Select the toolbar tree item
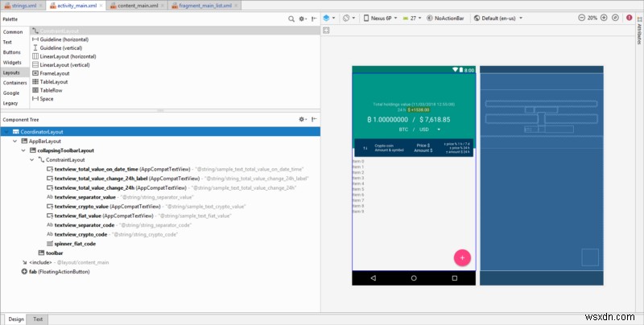The width and height of the screenshot is (644, 325). point(51,253)
